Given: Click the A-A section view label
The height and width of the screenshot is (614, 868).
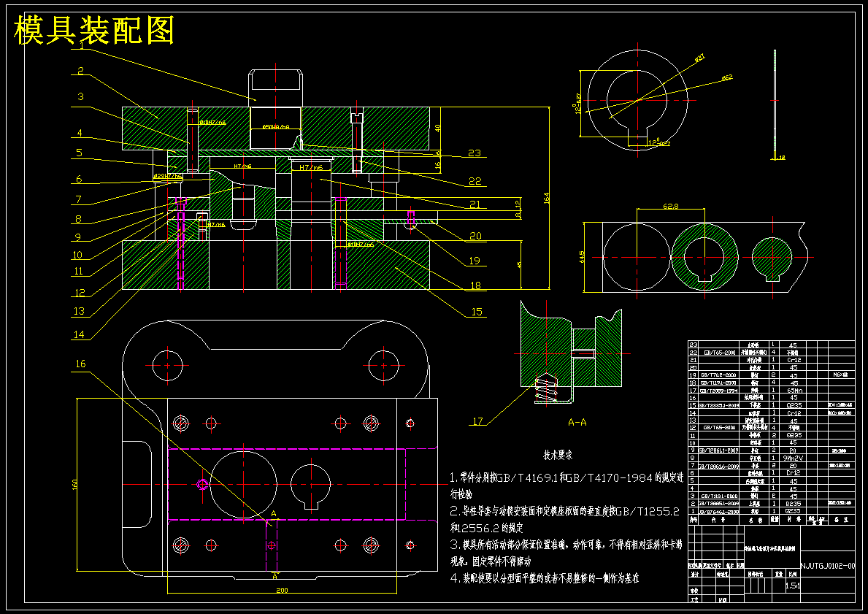Looking at the screenshot, I should click(577, 422).
